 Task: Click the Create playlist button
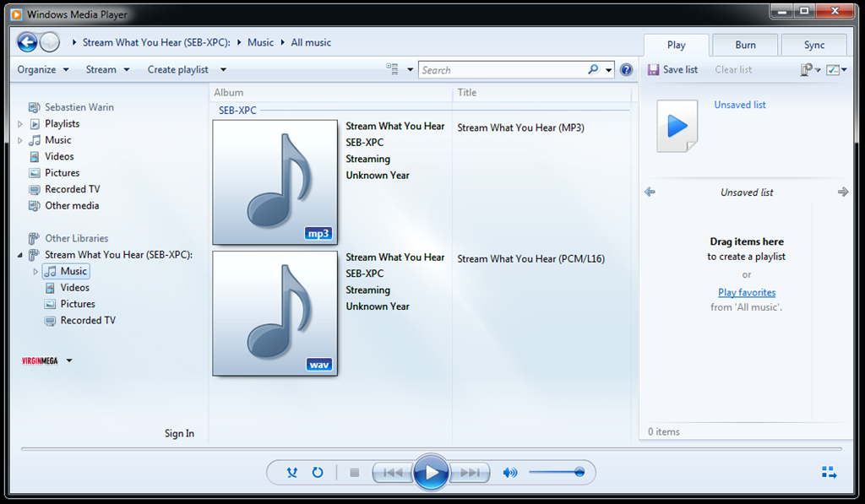point(177,69)
